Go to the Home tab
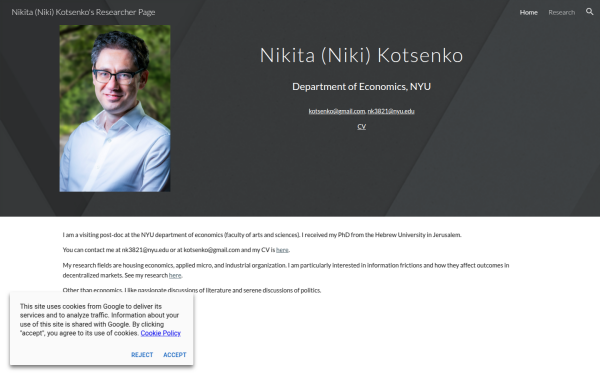Viewport: 600px width, 375px height. point(528,12)
